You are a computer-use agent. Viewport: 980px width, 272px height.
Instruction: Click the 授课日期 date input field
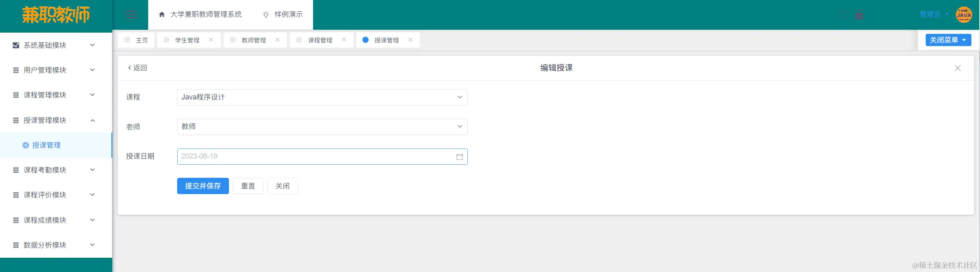point(322,157)
